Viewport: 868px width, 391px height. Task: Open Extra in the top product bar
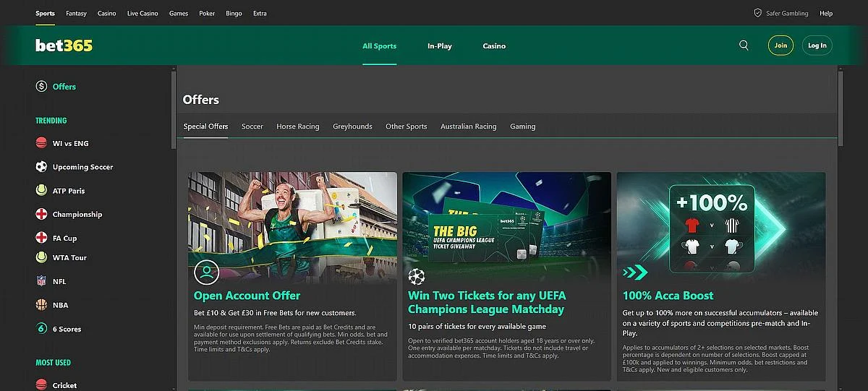pyautogui.click(x=260, y=13)
